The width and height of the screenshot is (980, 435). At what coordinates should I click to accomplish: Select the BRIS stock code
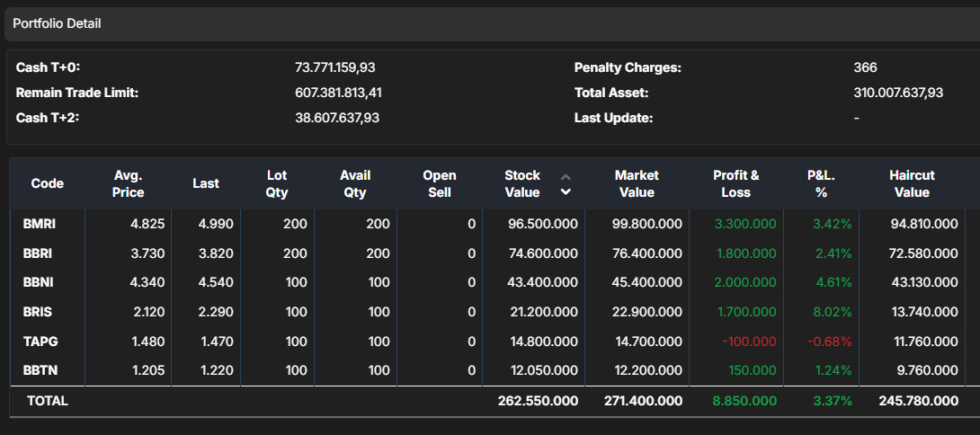pyautogui.click(x=39, y=312)
